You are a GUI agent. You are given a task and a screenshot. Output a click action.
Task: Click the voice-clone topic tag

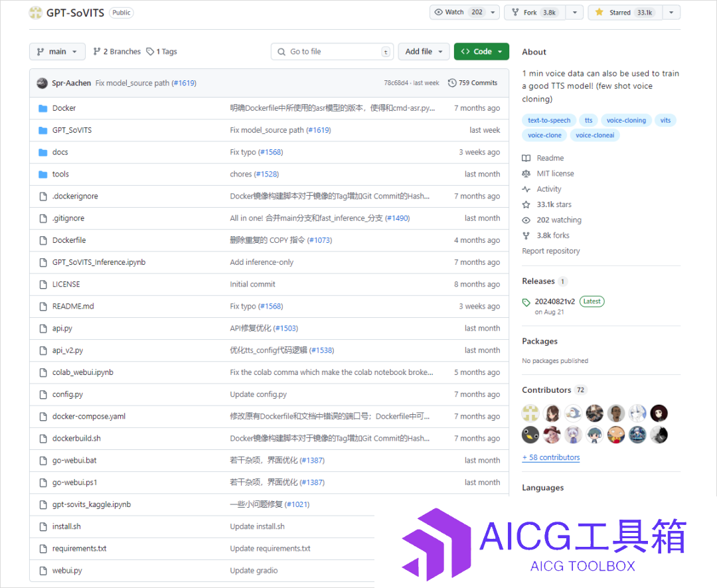(544, 135)
